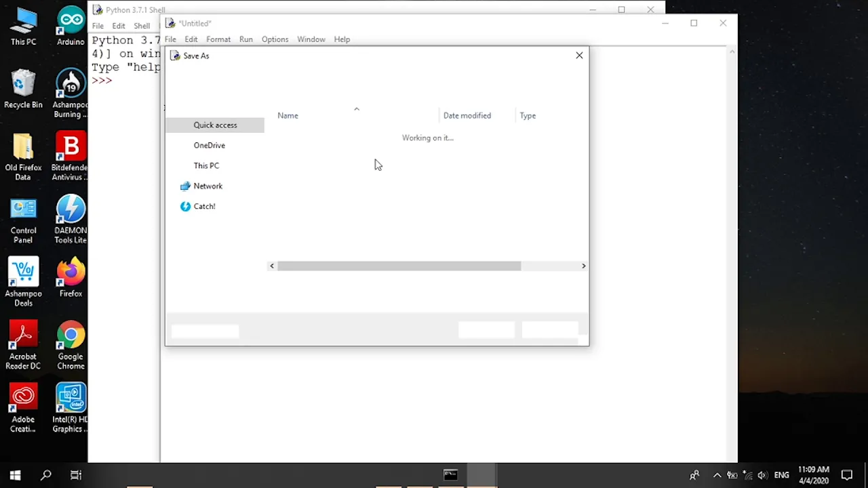This screenshot has width=868, height=488.
Task: Open Control Panel desktop icon
Action: (x=23, y=220)
